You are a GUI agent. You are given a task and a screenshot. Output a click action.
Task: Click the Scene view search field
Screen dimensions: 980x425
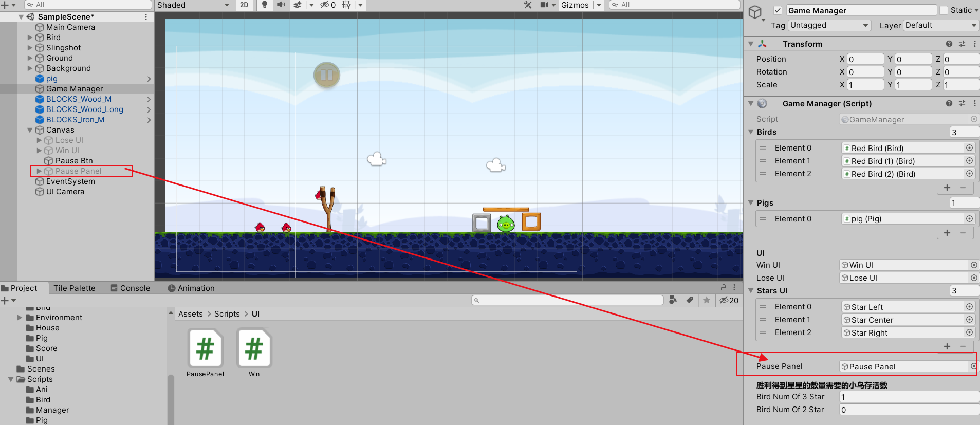[x=675, y=5]
